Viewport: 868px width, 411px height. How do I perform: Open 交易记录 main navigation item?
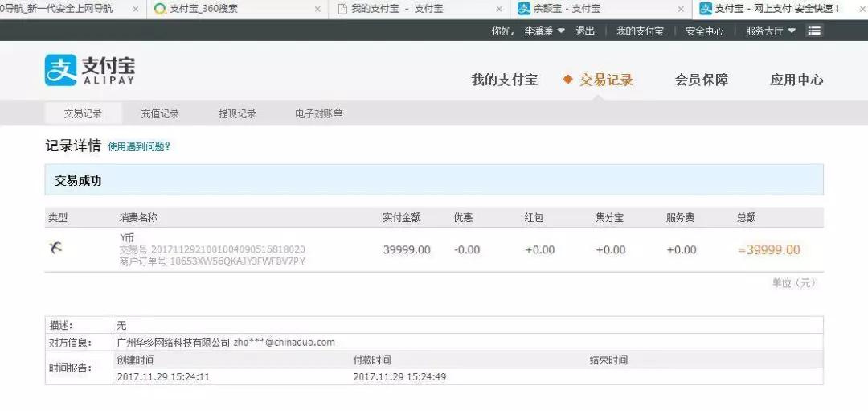tap(606, 80)
